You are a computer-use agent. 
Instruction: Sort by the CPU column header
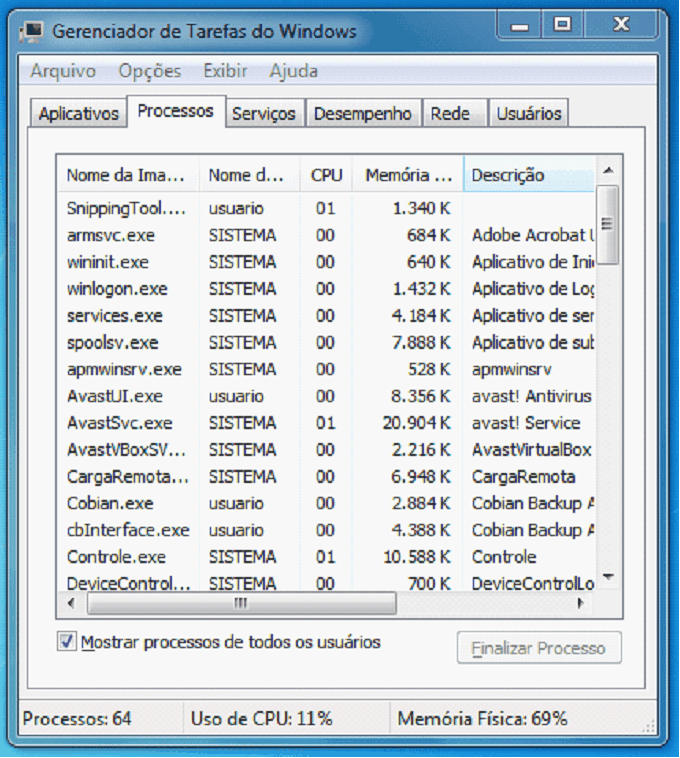pos(326,175)
